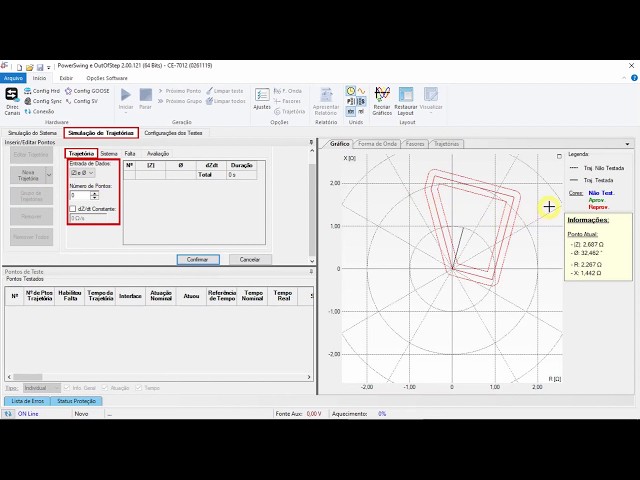Switch to Fasores graph tab
Image resolution: width=640 pixels, height=480 pixels.
coord(415,144)
